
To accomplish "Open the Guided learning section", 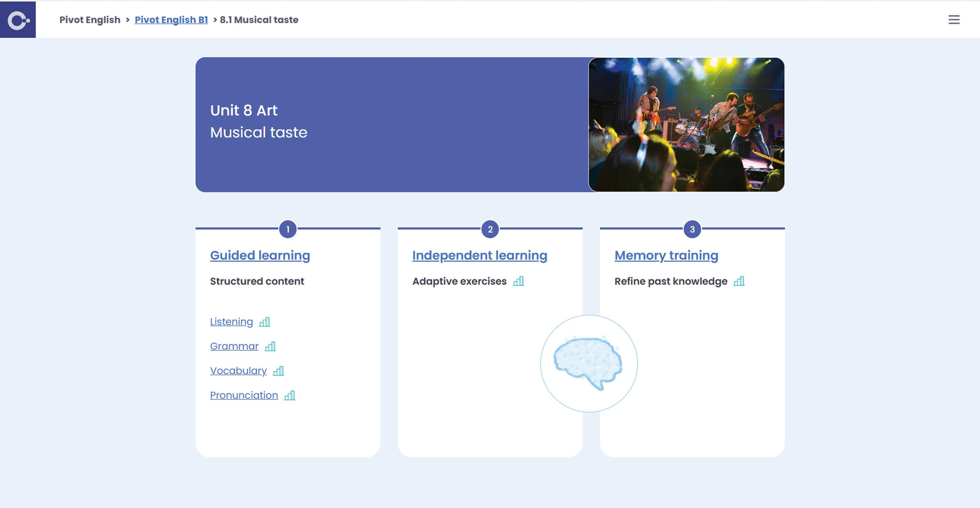I will (x=260, y=255).
